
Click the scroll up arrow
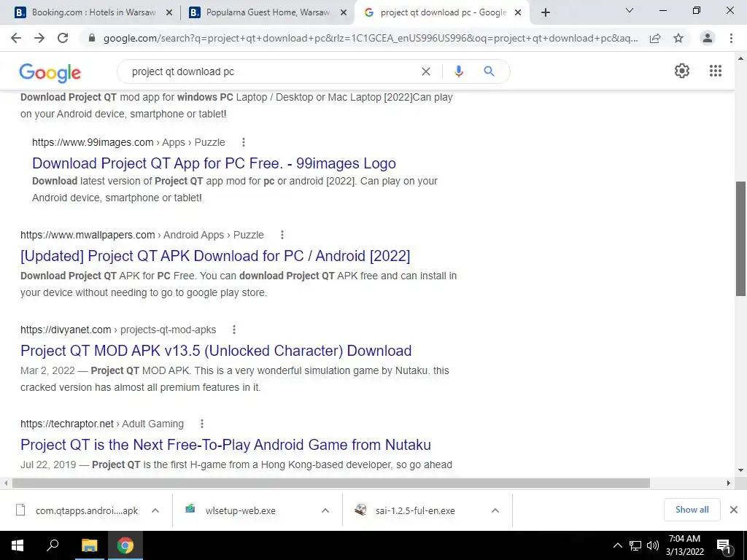[x=740, y=58]
